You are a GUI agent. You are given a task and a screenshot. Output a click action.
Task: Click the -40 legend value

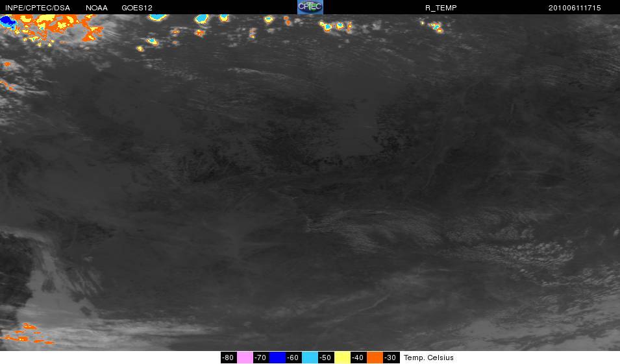click(x=358, y=358)
